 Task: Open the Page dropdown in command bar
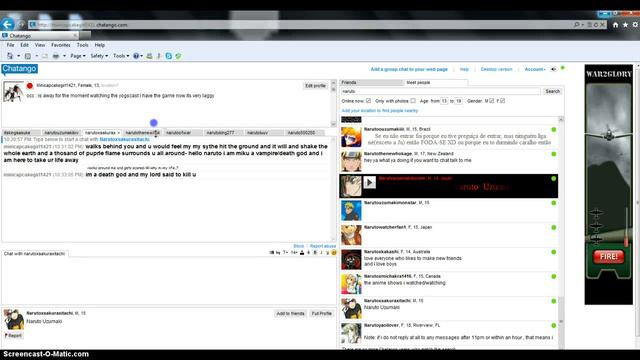[x=78, y=56]
